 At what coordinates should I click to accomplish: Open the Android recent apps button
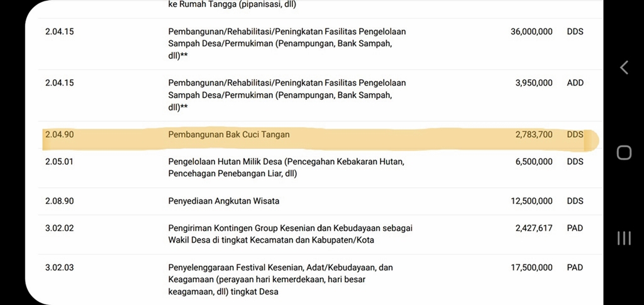[623, 238]
